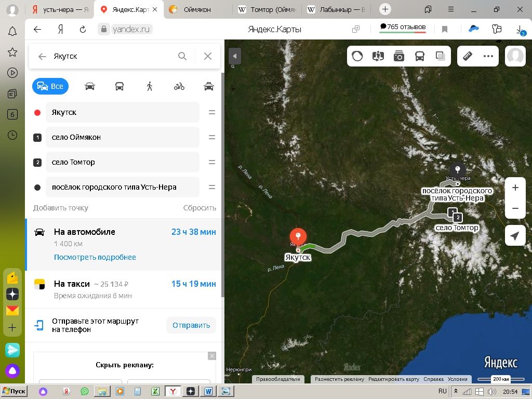Bookmark this page
This screenshot has width=532, height=399.
tap(445, 29)
